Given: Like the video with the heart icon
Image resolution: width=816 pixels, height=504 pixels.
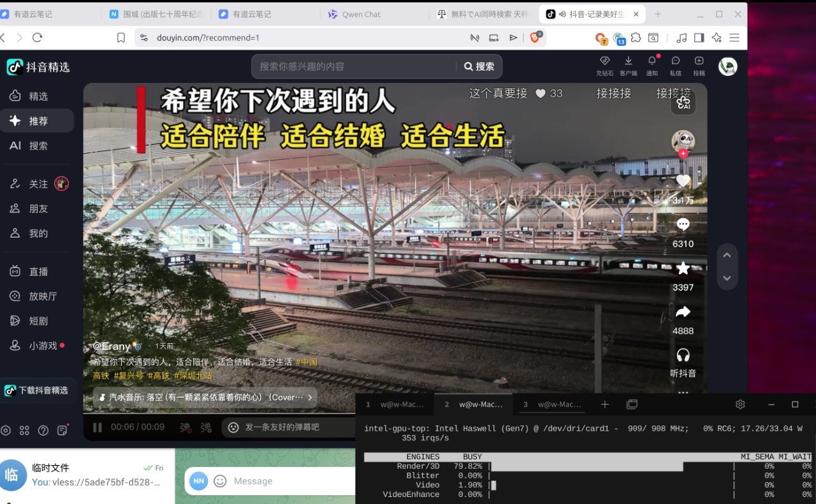Looking at the screenshot, I should (x=683, y=180).
